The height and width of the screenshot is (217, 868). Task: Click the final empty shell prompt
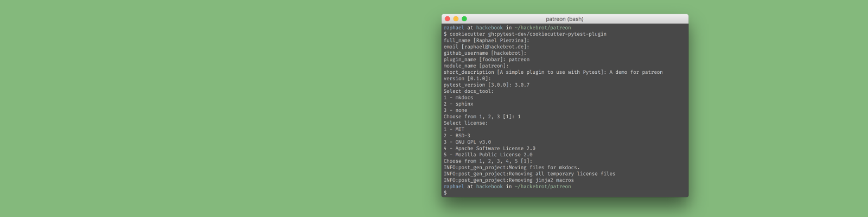click(445, 193)
